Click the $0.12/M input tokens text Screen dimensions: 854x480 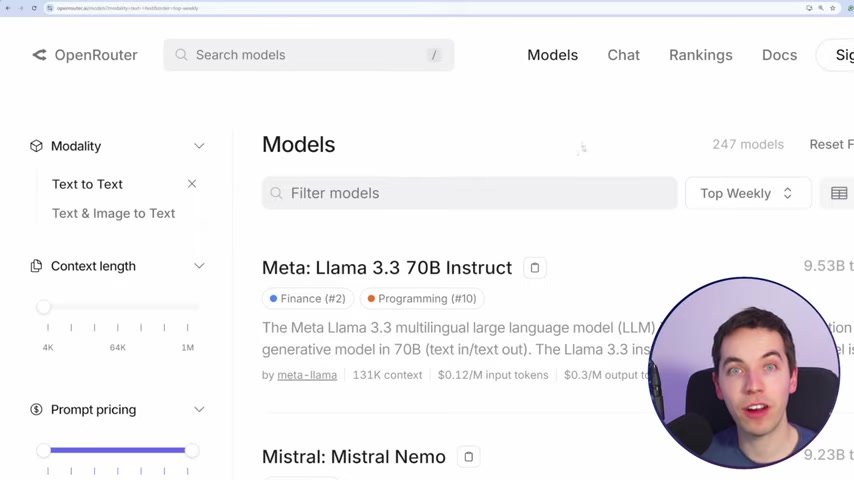pyautogui.click(x=493, y=375)
